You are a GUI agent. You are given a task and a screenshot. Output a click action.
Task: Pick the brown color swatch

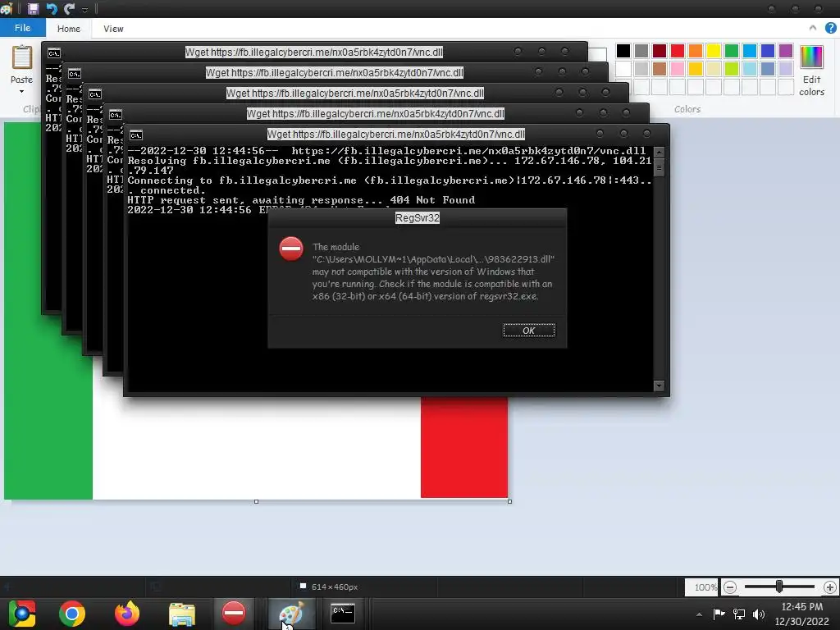660,69
